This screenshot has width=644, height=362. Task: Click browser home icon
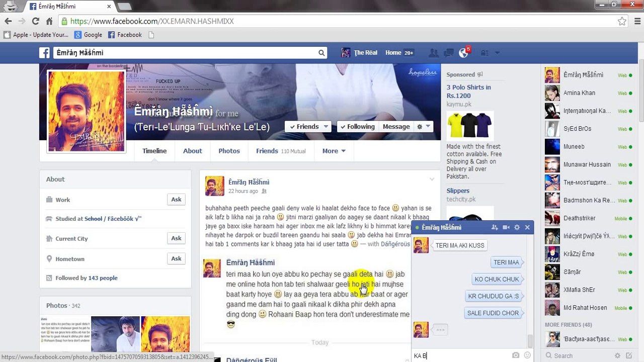click(49, 21)
